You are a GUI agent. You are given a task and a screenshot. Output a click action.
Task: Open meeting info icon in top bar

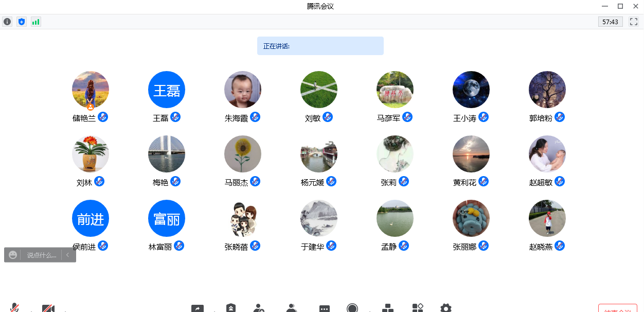pos(7,22)
